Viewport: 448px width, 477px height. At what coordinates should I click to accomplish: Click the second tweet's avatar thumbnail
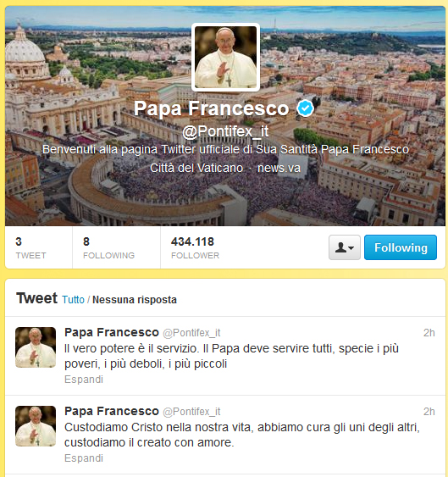(x=36, y=426)
